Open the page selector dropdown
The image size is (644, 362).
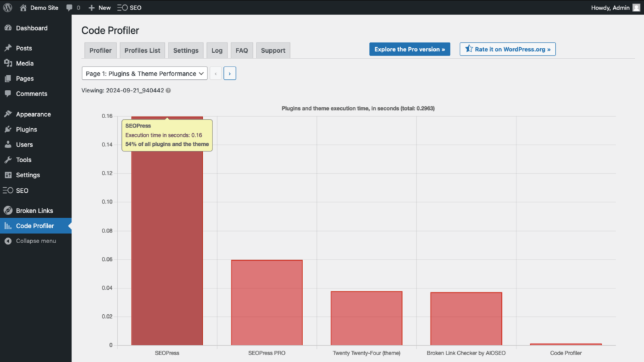[145, 74]
